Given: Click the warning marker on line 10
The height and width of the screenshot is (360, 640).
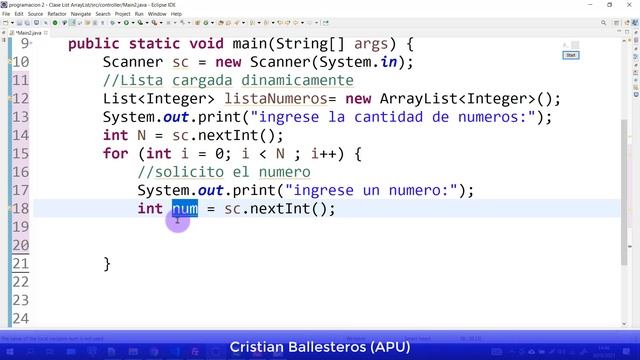Looking at the screenshot, I should click(10, 62).
